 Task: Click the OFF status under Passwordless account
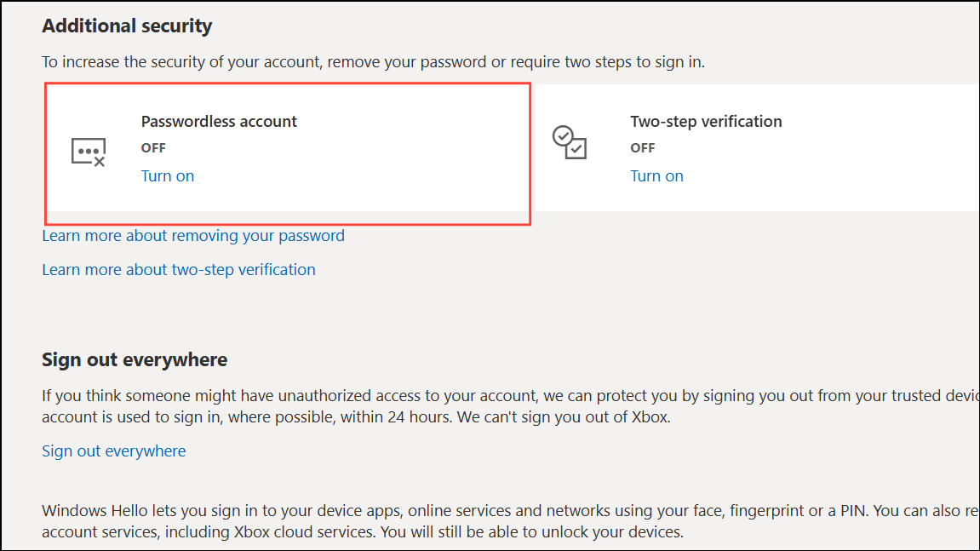point(153,147)
